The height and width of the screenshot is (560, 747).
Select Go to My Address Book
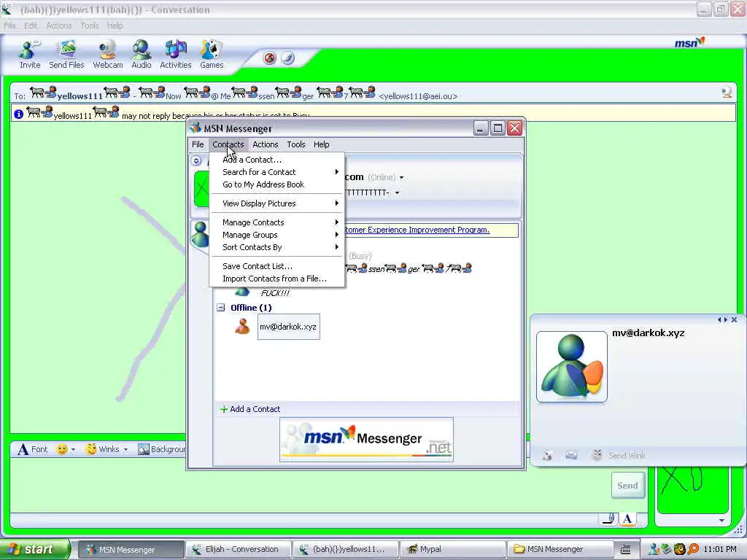click(x=276, y=184)
